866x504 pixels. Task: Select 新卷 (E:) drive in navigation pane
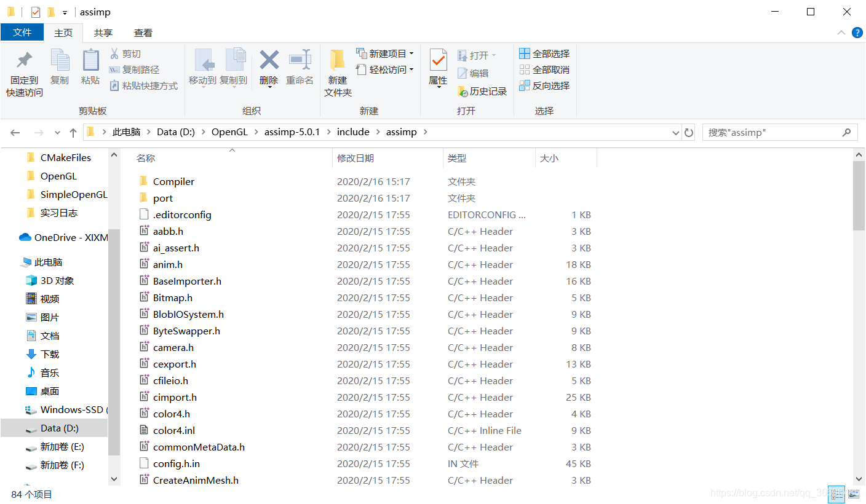click(x=62, y=446)
